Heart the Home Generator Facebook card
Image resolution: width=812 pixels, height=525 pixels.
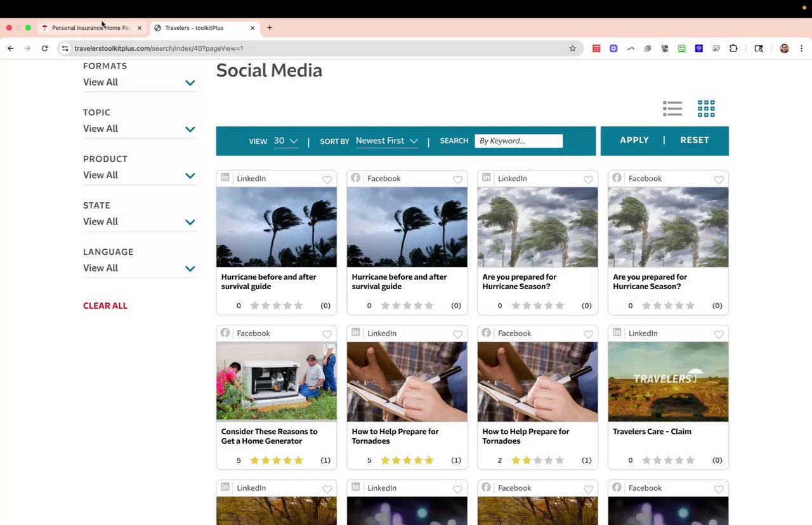click(327, 334)
